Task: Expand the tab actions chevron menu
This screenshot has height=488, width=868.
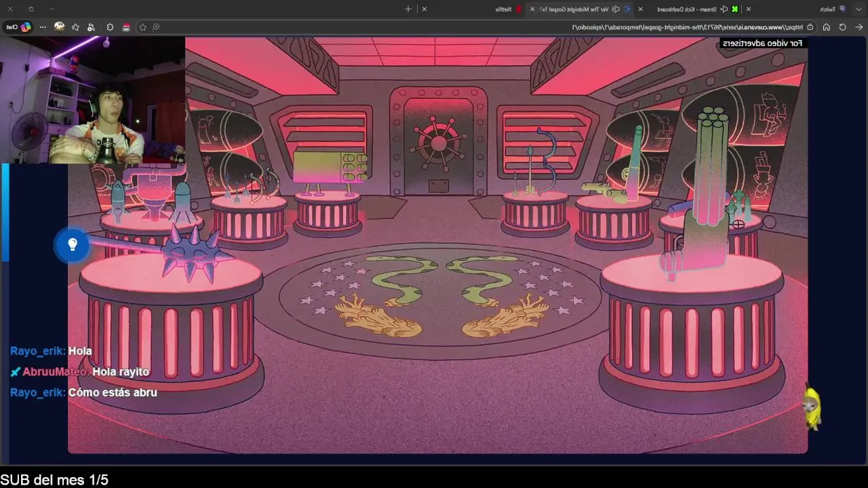Action: [x=859, y=9]
